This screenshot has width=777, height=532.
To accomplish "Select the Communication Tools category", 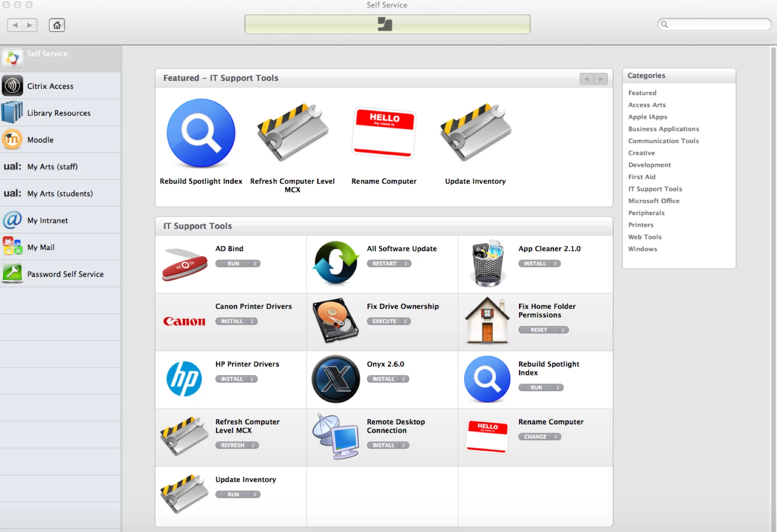I will pos(663,141).
